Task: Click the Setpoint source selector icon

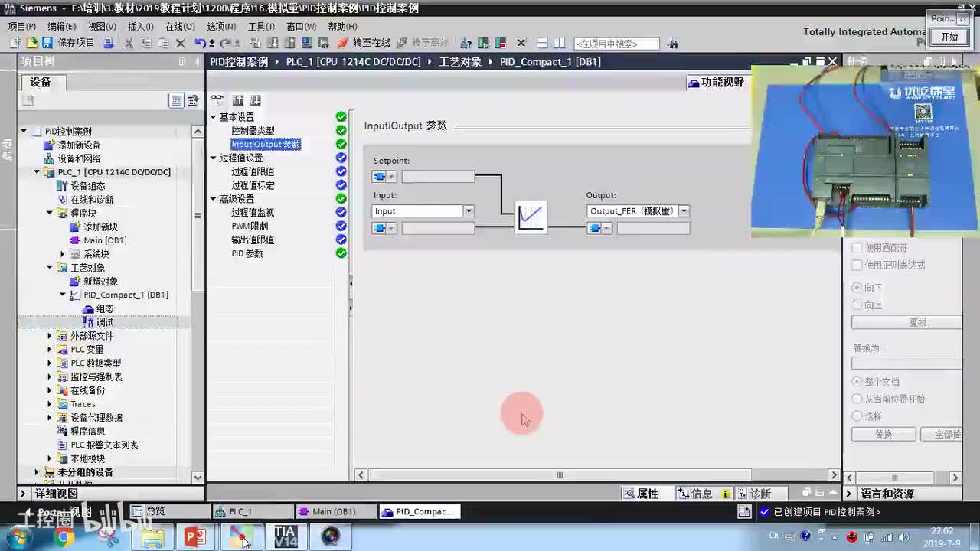Action: pos(384,177)
